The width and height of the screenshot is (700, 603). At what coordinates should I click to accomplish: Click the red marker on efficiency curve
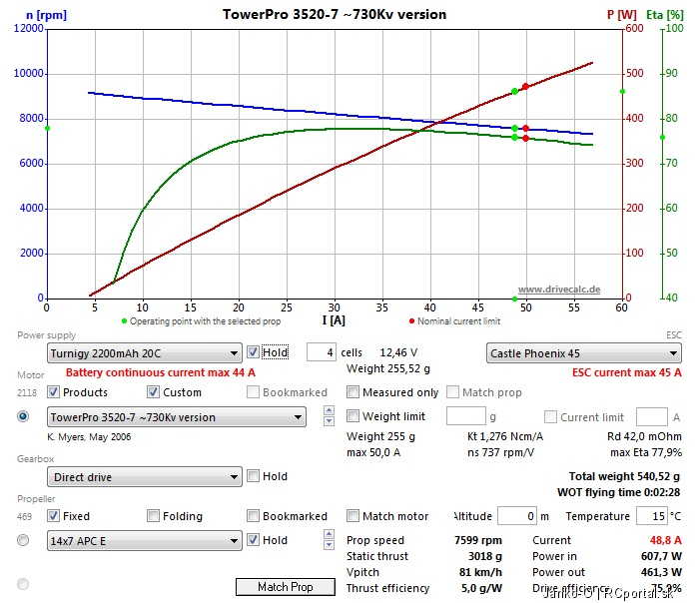click(525, 139)
